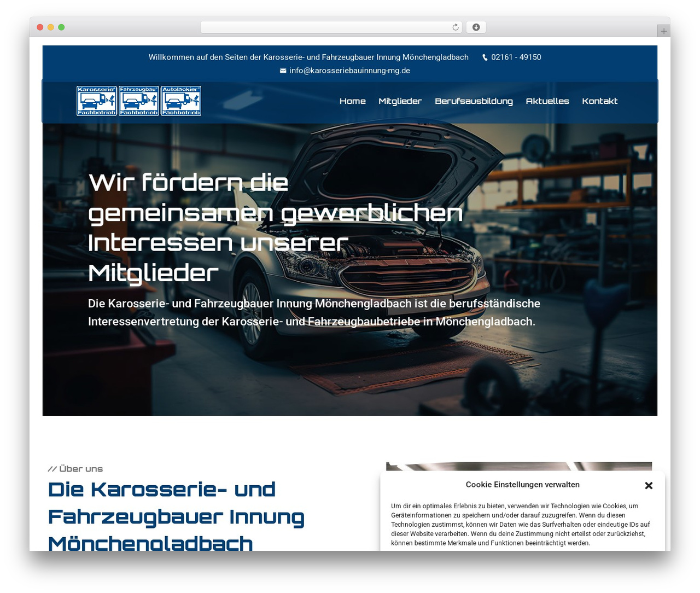Click the image behind the cookie dialog

519,466
